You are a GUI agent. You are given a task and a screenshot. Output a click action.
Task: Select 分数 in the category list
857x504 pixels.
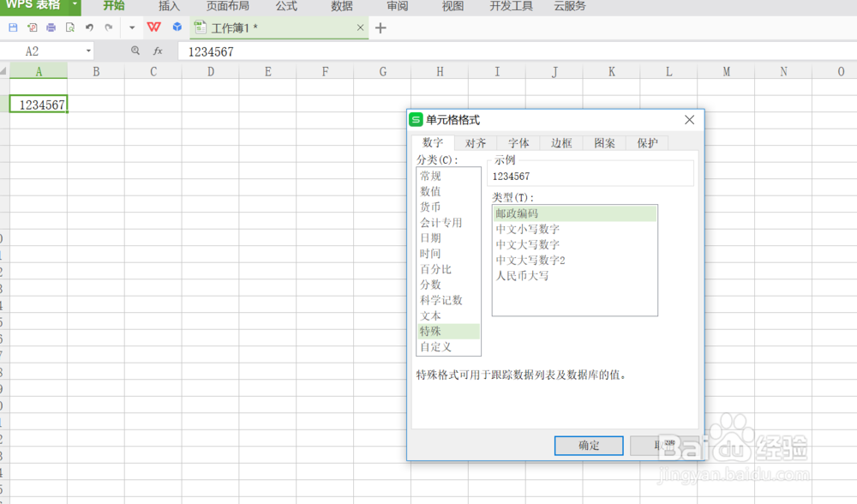(448, 285)
